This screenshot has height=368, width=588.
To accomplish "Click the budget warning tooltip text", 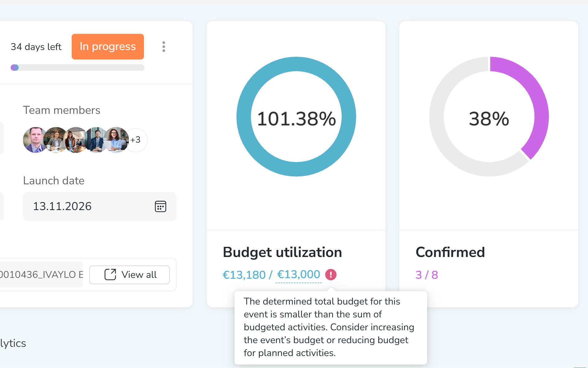I will [329, 327].
